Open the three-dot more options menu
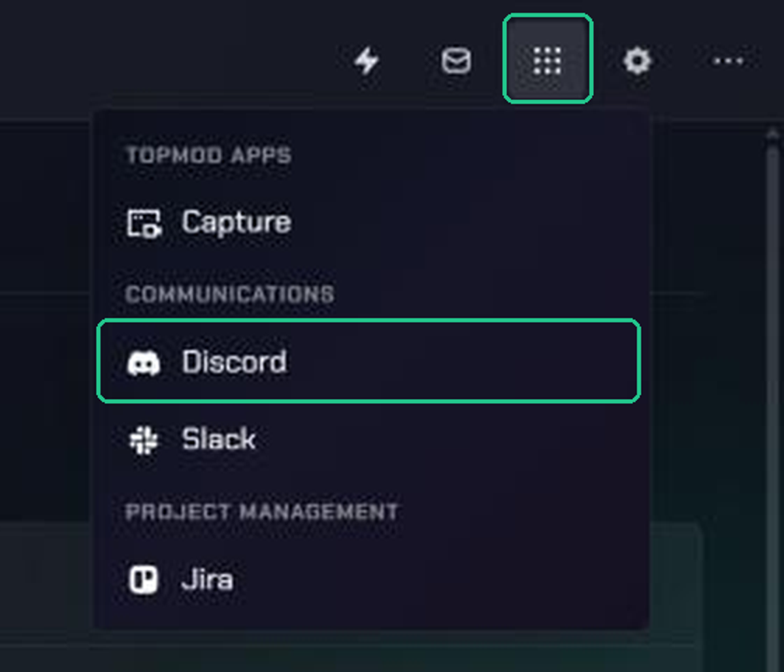The width and height of the screenshot is (784, 672). tap(728, 61)
